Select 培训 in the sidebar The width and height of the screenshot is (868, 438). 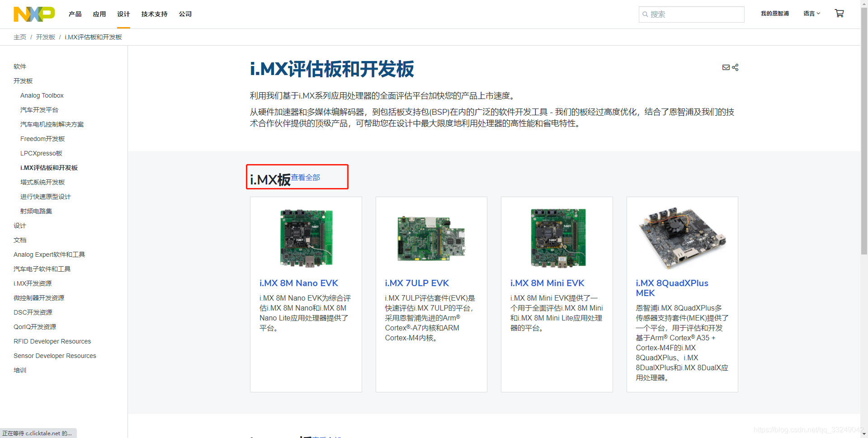[x=20, y=370]
